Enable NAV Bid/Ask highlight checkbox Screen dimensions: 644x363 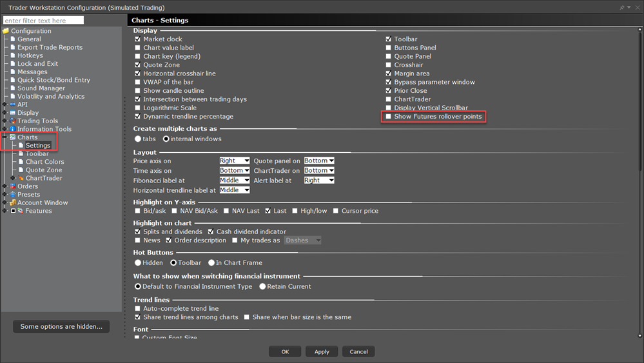pos(174,211)
